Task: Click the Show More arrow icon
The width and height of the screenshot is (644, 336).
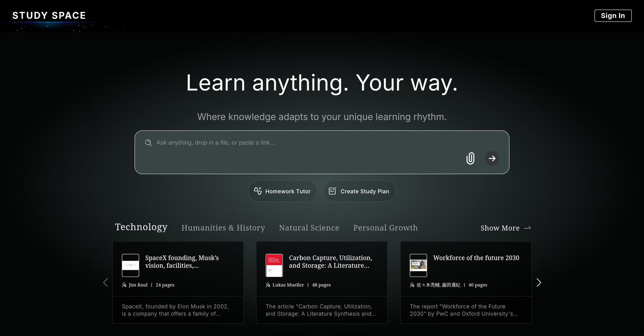Action: 527,228
